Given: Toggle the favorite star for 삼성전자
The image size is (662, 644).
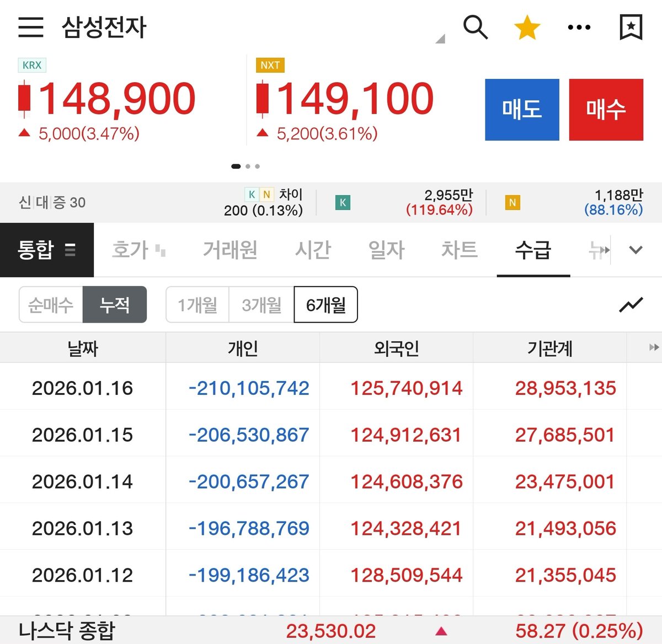Looking at the screenshot, I should tap(527, 26).
